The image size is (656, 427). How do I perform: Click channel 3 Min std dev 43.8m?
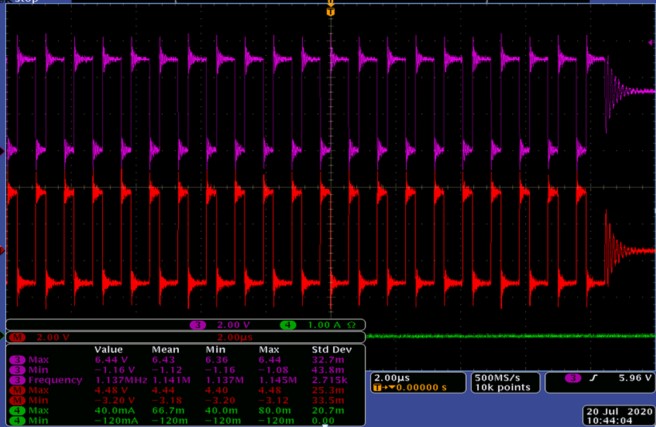click(328, 370)
